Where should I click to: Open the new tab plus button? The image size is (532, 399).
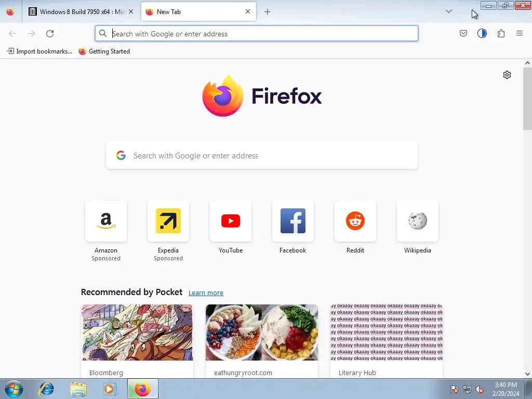point(268,12)
